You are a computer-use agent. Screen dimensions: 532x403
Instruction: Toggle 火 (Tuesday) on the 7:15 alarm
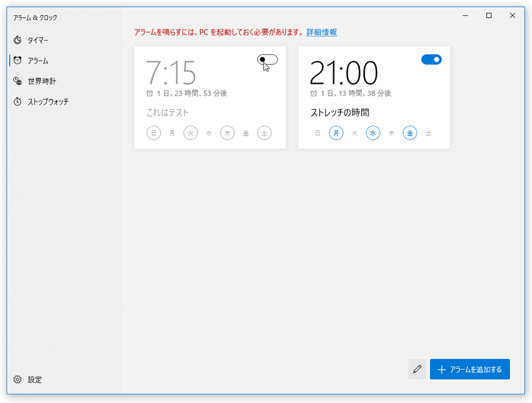pyautogui.click(x=191, y=133)
